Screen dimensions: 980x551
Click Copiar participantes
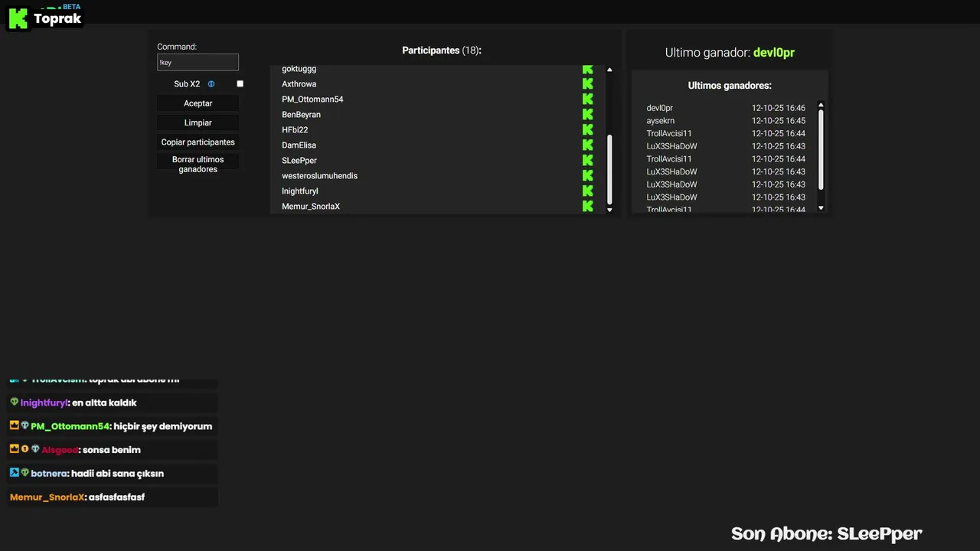(198, 142)
